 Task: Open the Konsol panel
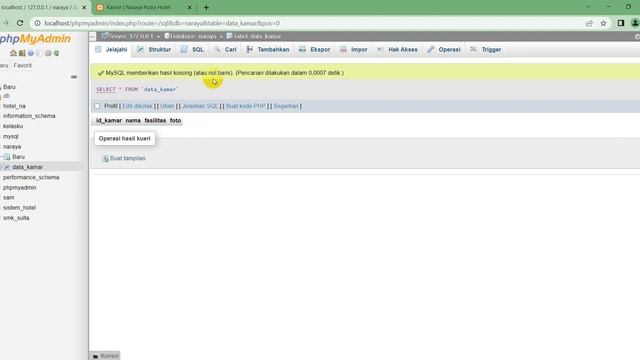(x=105, y=356)
